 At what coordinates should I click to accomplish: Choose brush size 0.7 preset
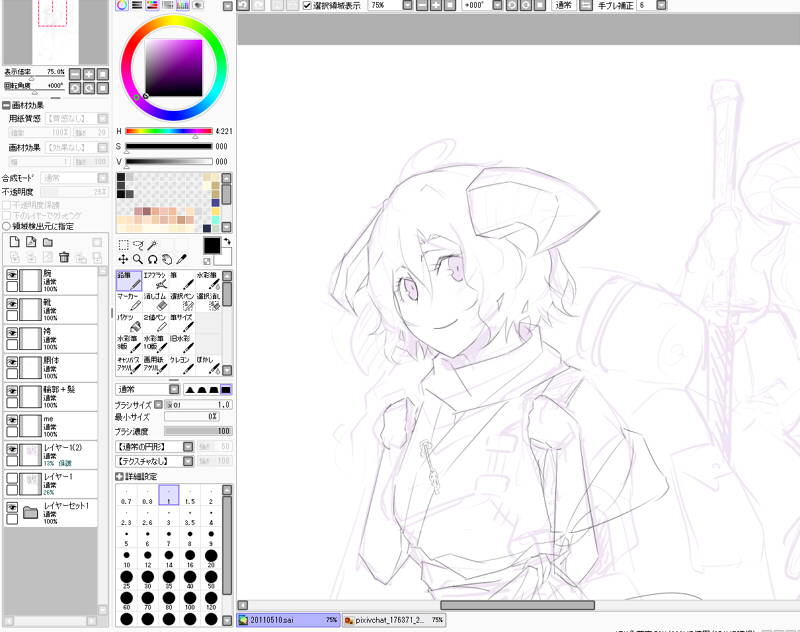click(x=127, y=495)
